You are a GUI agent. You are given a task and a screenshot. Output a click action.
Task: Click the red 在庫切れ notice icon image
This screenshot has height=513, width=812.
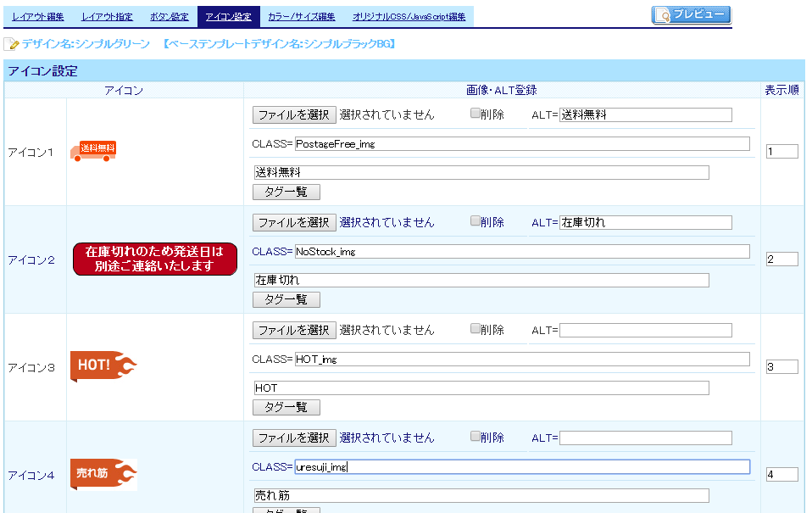(x=155, y=259)
